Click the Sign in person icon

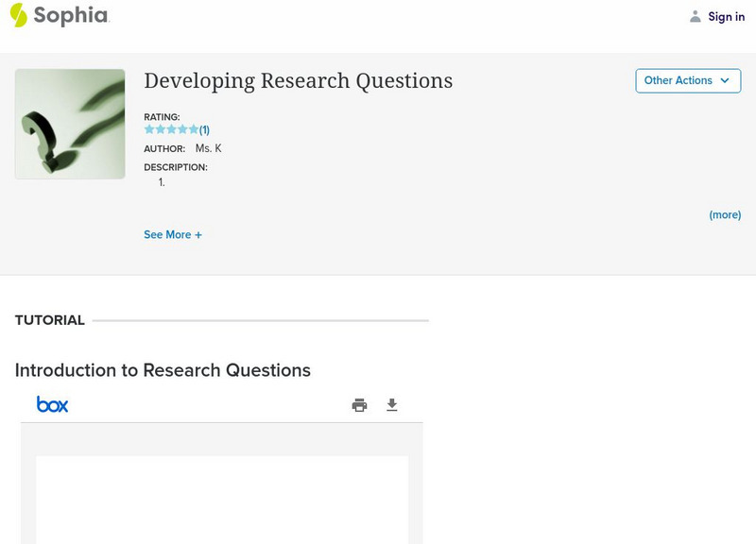click(x=694, y=16)
